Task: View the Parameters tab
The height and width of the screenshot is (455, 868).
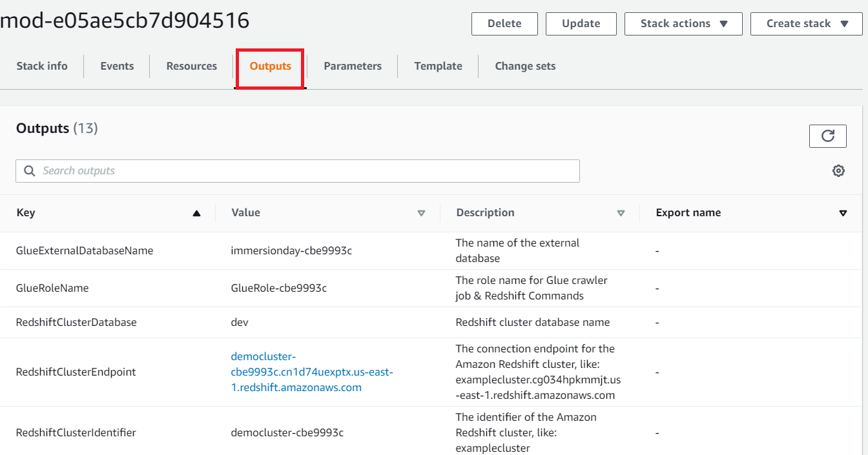Action: click(353, 66)
